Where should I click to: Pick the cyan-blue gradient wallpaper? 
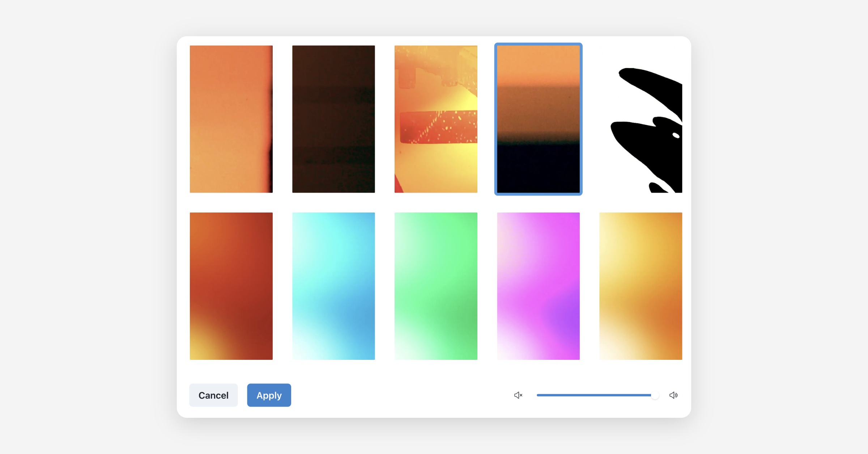pos(333,286)
